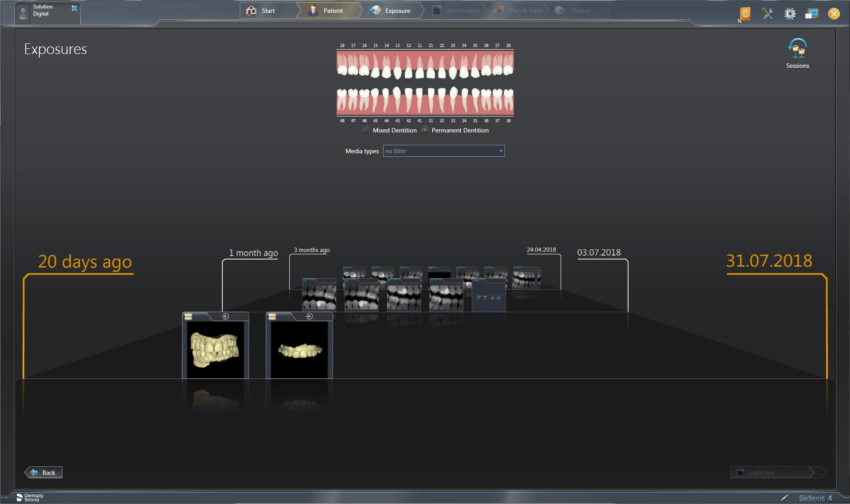
Task: Click arrow icon on upper arch scan thumbnail
Action: click(309, 316)
